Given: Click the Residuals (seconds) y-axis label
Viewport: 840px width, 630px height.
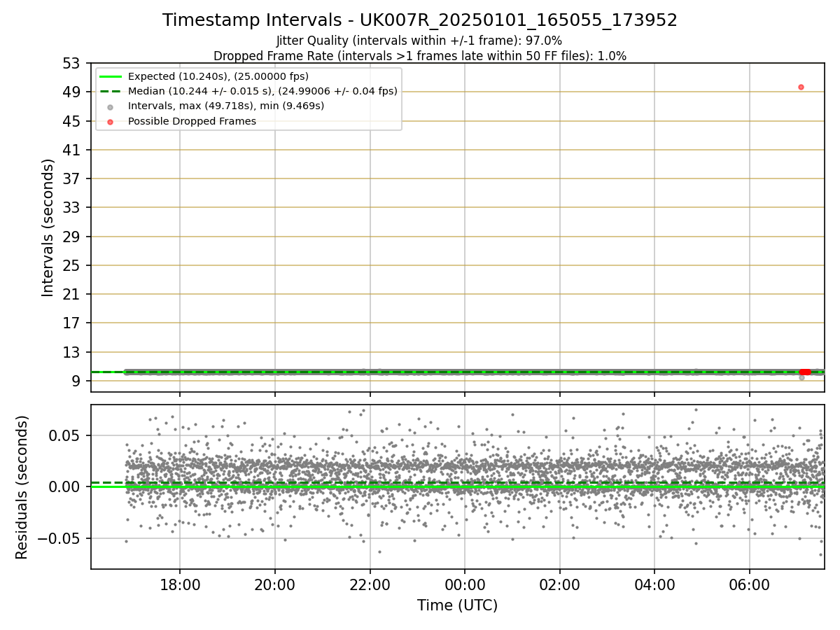Looking at the screenshot, I should coord(22,487).
